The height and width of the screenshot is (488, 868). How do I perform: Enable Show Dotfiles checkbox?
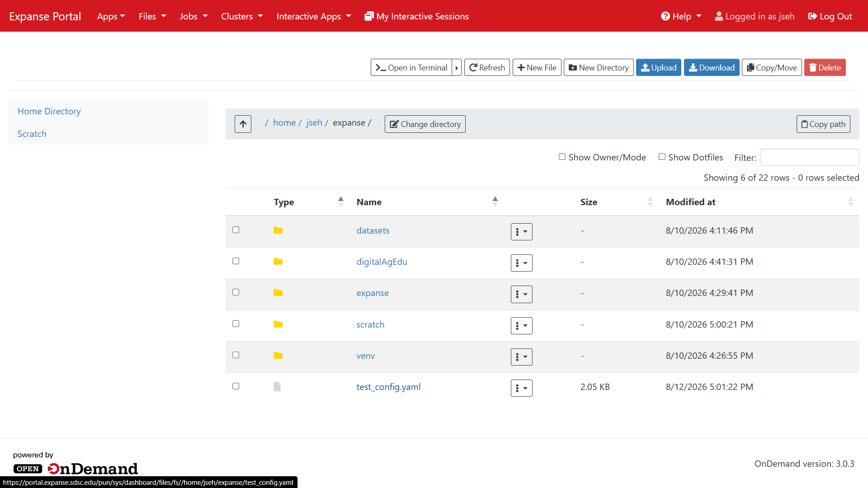(662, 157)
